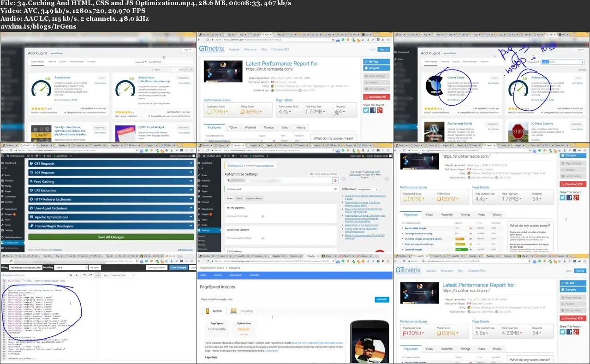Open the Q2W3 Fixed Widget plugin thumbnail
Screen dimensions: 590x364
[x=125, y=133]
